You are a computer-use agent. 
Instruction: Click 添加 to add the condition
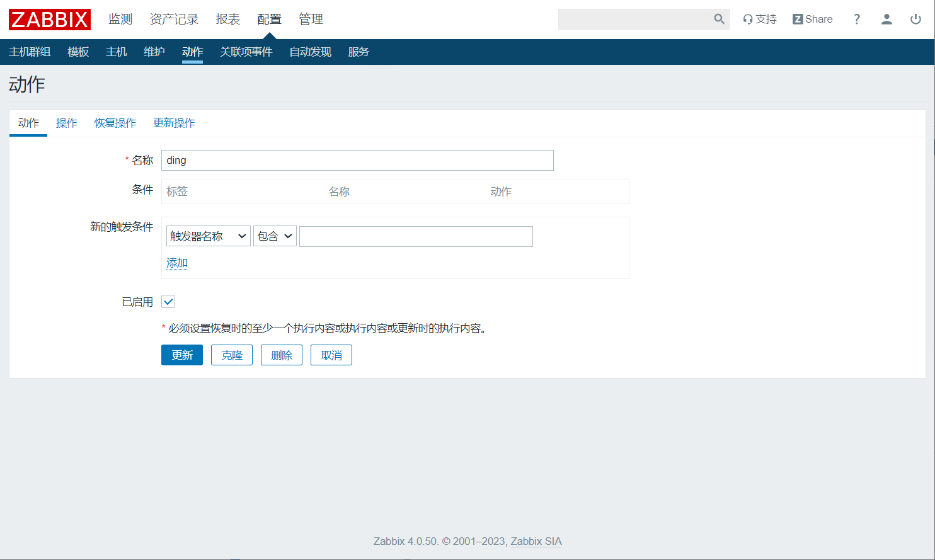pyautogui.click(x=177, y=263)
